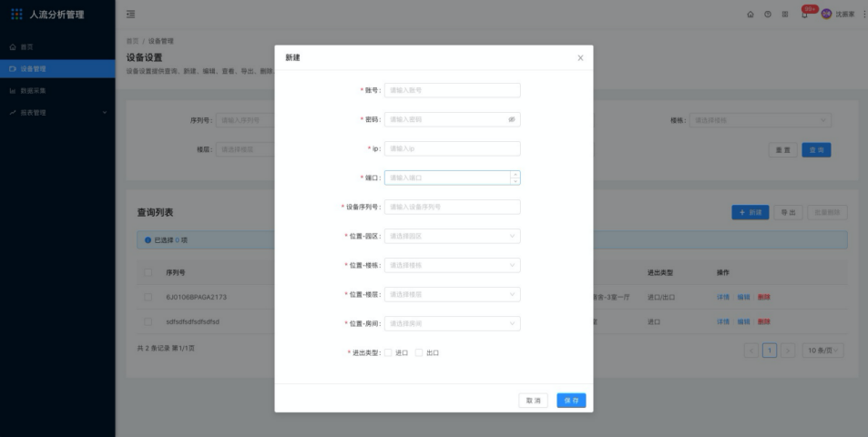Click 删除 for row 6J0106BPAGA2173
868x437 pixels.
pyautogui.click(x=764, y=297)
